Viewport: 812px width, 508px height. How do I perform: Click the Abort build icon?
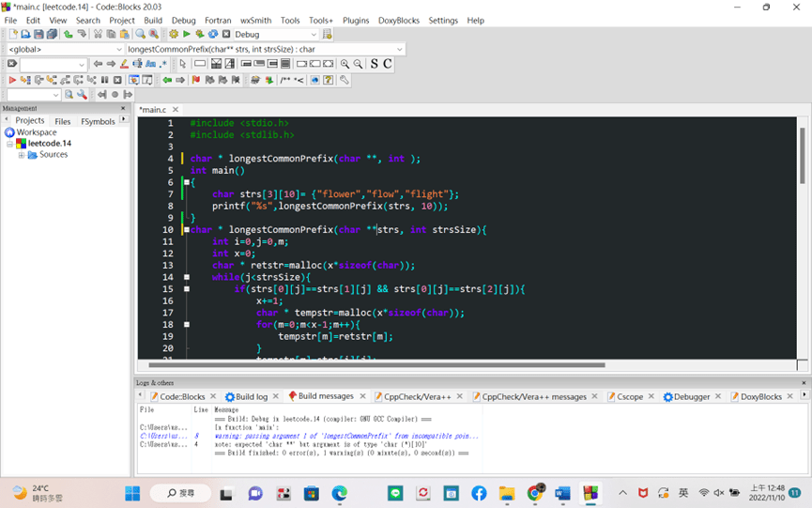point(226,35)
